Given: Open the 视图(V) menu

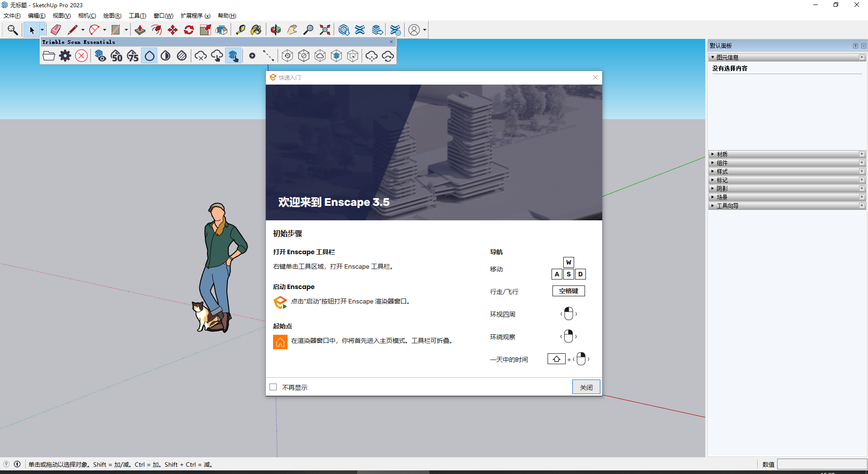Looking at the screenshot, I should [x=61, y=16].
